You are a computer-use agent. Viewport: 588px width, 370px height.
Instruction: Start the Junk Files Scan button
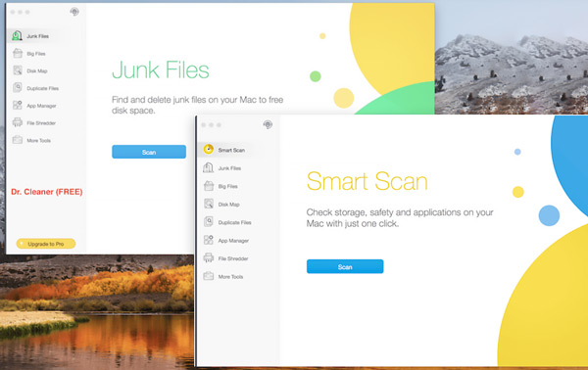[149, 152]
